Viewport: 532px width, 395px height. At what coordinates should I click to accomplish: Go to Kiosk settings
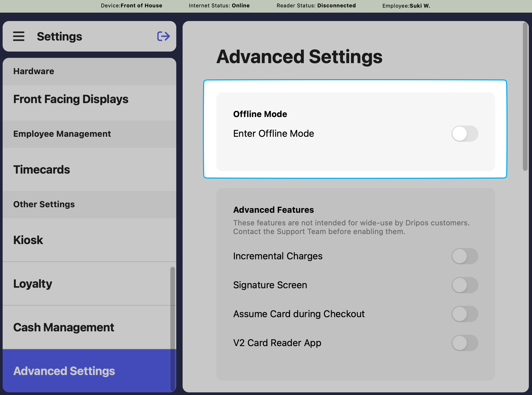coord(28,240)
